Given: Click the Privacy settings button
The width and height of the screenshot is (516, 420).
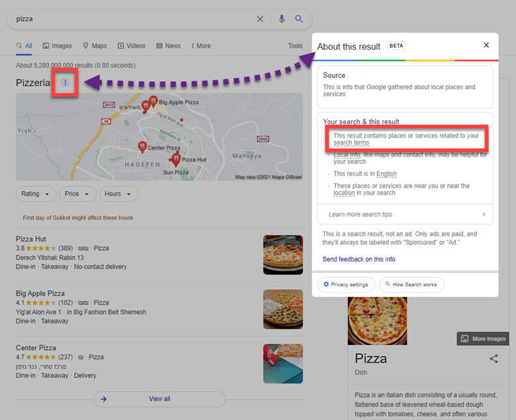Looking at the screenshot, I should 346,284.
